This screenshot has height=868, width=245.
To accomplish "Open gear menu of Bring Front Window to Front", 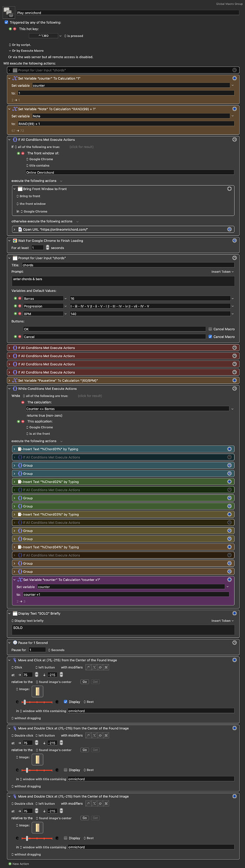I will coord(229,189).
